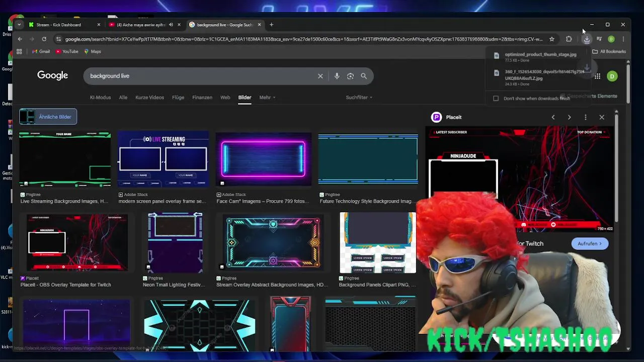Select the Kurze Videos search tab
644x362 pixels.
tap(149, 98)
